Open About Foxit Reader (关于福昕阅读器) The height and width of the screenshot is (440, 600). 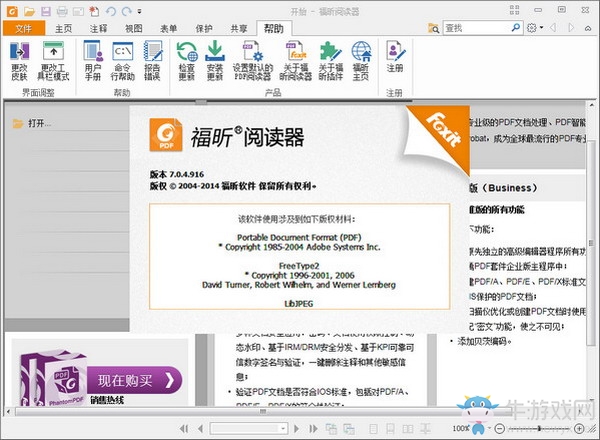295,60
